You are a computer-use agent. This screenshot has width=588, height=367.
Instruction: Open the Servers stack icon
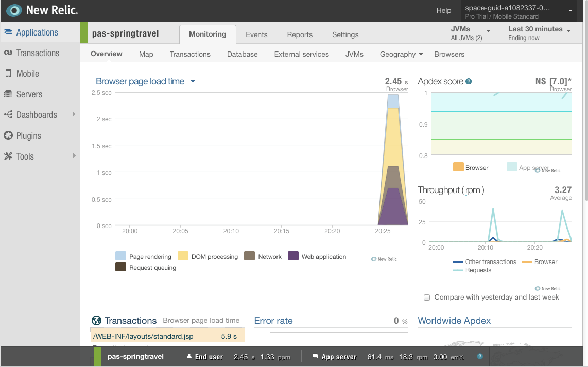[x=8, y=94]
